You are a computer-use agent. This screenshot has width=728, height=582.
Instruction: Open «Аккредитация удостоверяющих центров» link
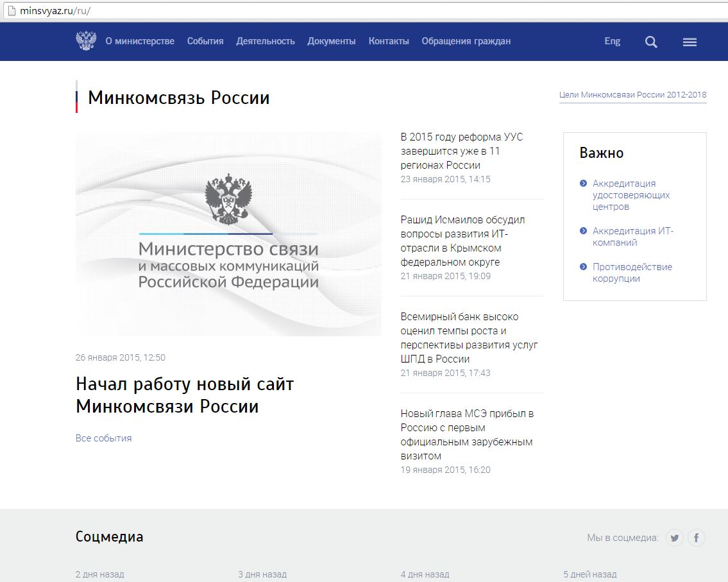point(631,194)
